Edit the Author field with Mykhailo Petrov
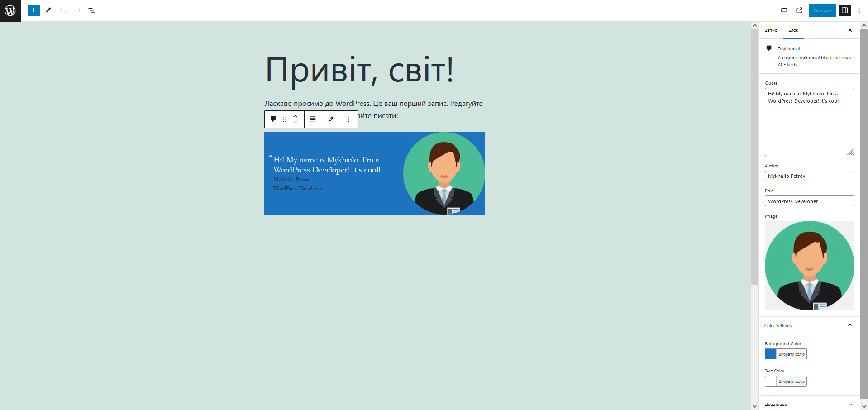This screenshot has height=410, width=868. (810, 176)
